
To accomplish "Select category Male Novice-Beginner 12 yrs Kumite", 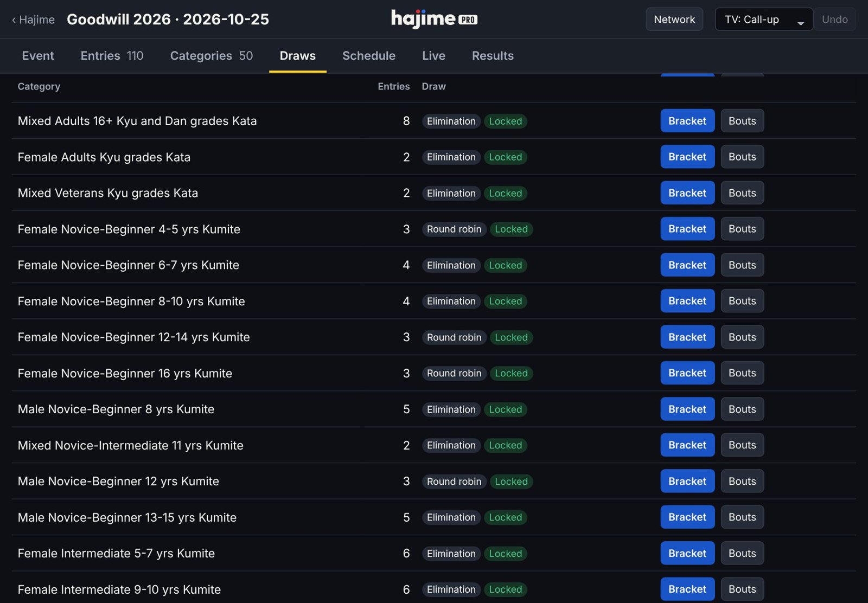I will tap(118, 482).
